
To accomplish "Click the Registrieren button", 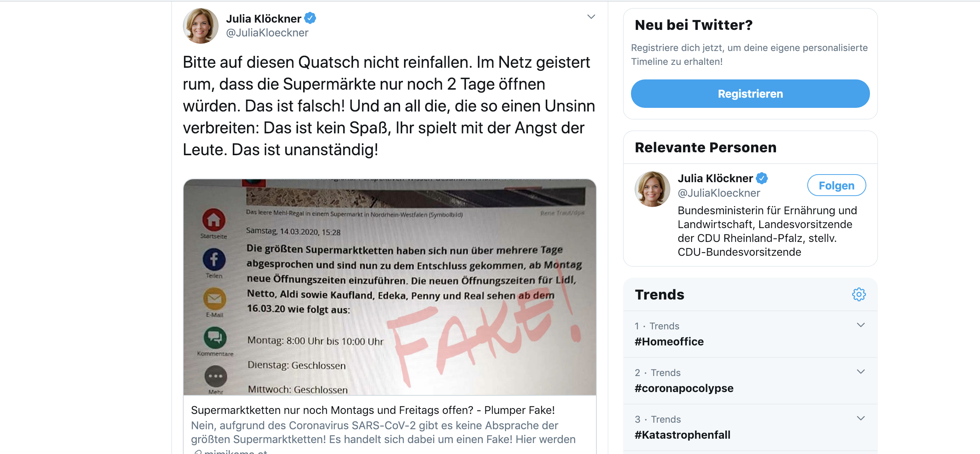I will 750,94.
